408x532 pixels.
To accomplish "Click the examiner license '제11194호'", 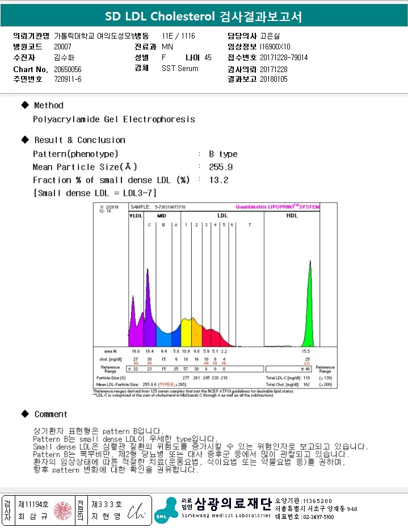I will point(33,505).
